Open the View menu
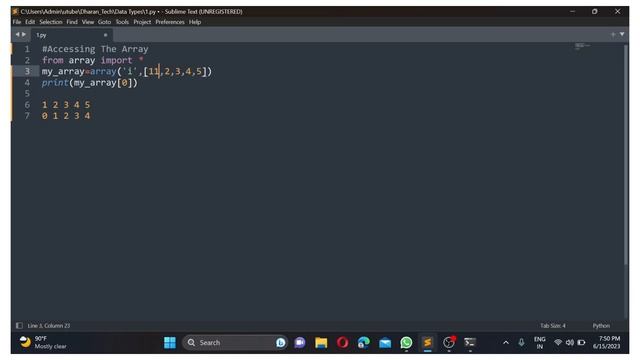This screenshot has height=360, width=640. tap(88, 22)
